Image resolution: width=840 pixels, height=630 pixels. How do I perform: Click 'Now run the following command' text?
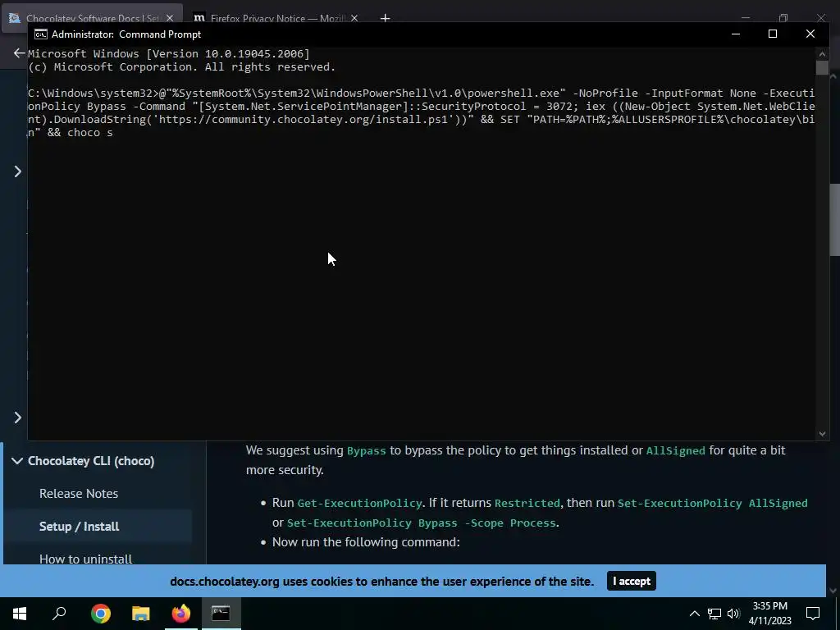[x=366, y=542]
